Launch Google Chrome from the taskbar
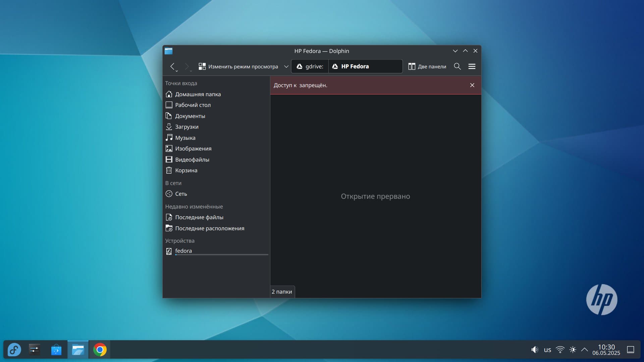This screenshot has width=644, height=362. click(100, 350)
